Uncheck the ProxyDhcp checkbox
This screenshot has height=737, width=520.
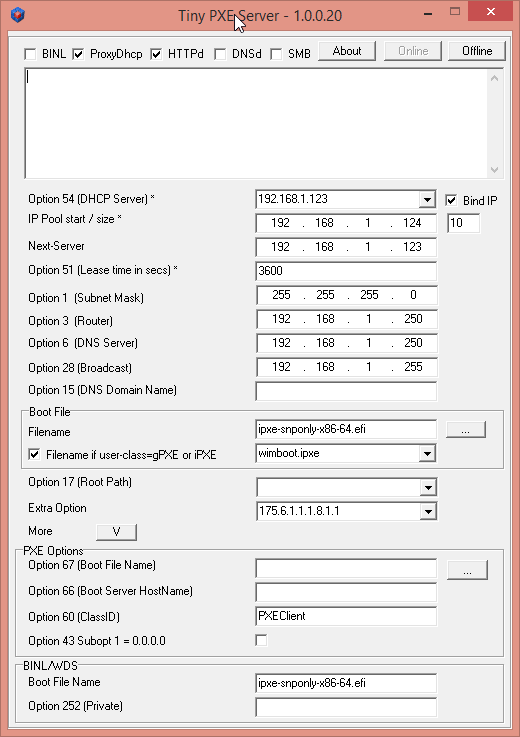[x=79, y=54]
